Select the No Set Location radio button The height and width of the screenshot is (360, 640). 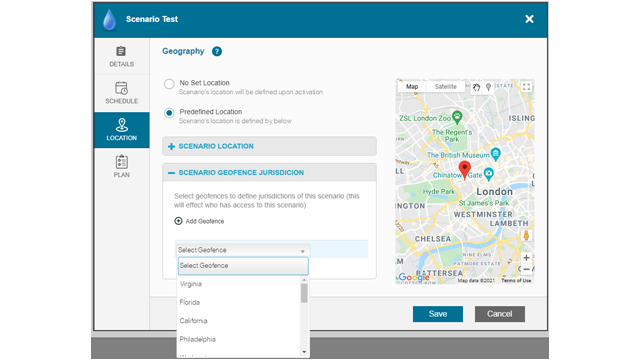[x=169, y=84]
